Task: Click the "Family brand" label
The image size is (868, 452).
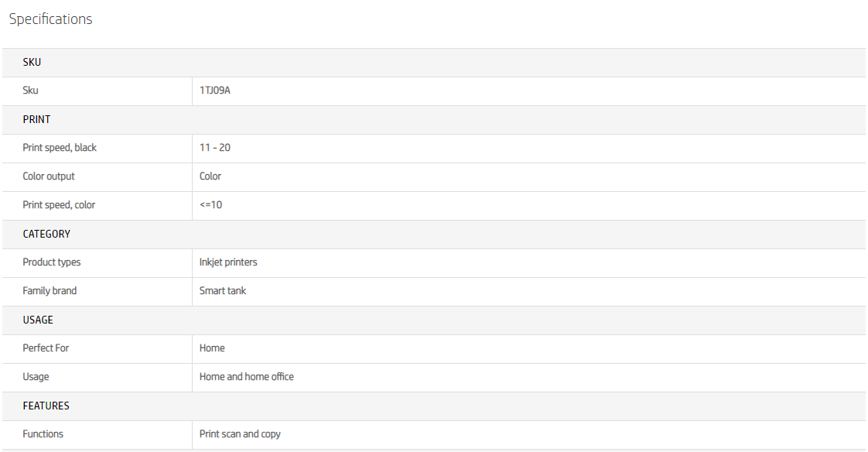Action: [x=50, y=291]
